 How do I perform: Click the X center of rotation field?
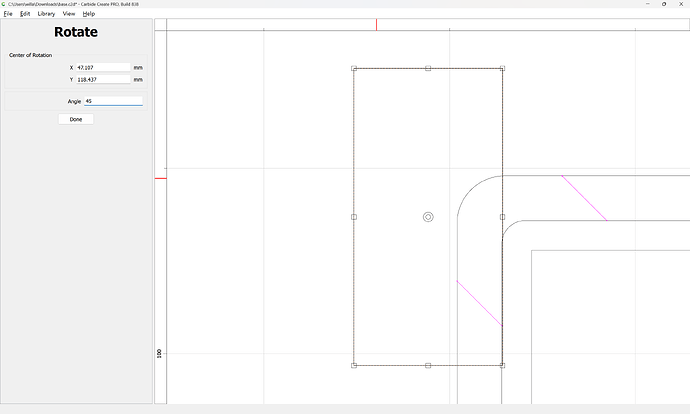pos(102,67)
